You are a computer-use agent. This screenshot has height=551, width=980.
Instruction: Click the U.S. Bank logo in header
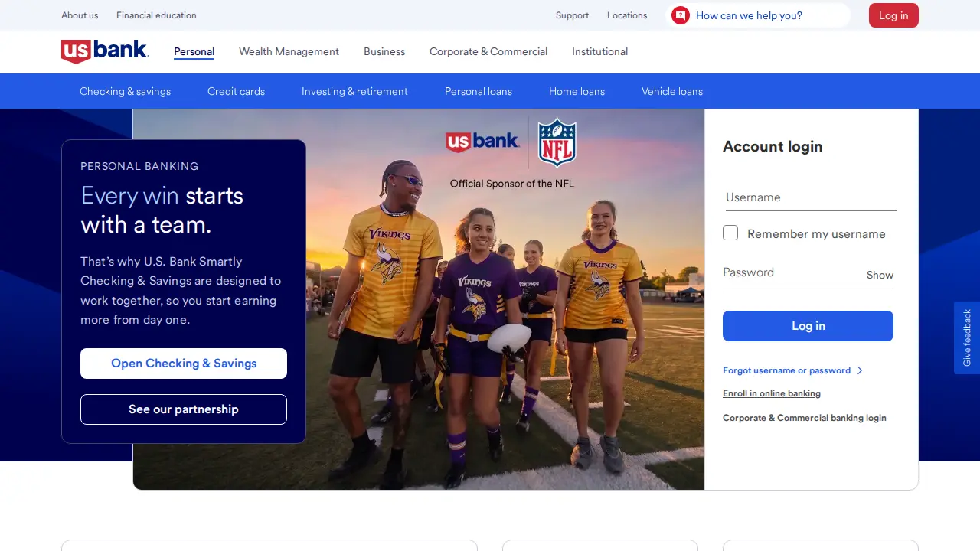[105, 51]
